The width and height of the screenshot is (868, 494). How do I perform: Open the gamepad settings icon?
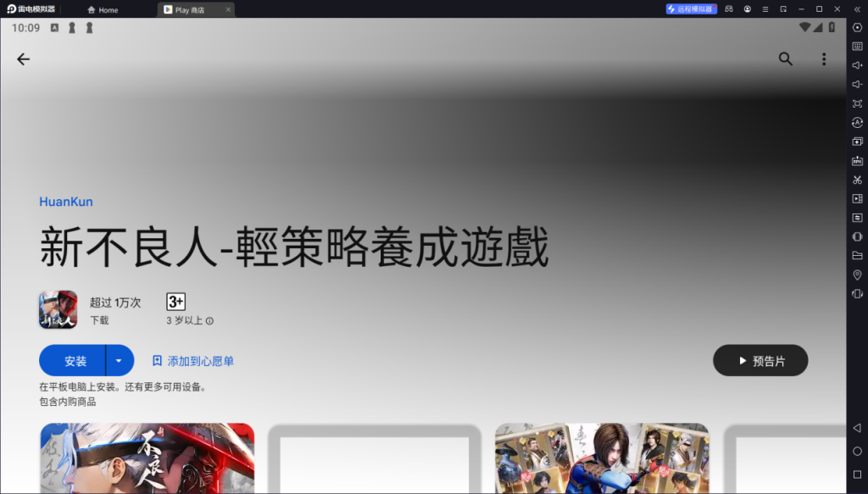tap(729, 9)
